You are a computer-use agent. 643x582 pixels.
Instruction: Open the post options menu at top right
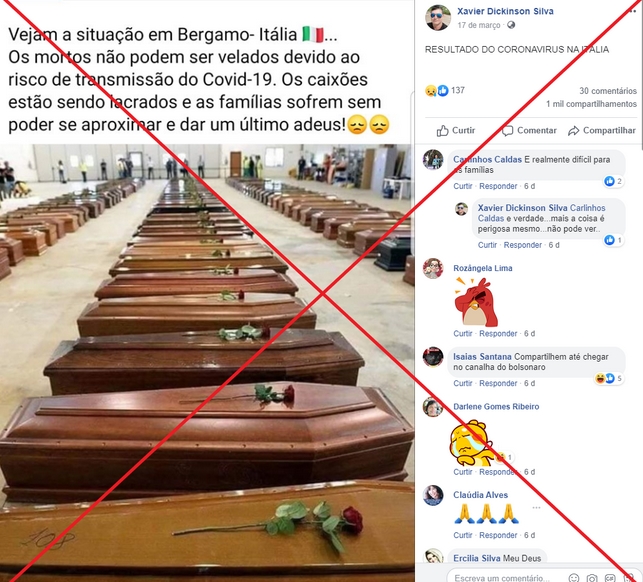point(632,11)
